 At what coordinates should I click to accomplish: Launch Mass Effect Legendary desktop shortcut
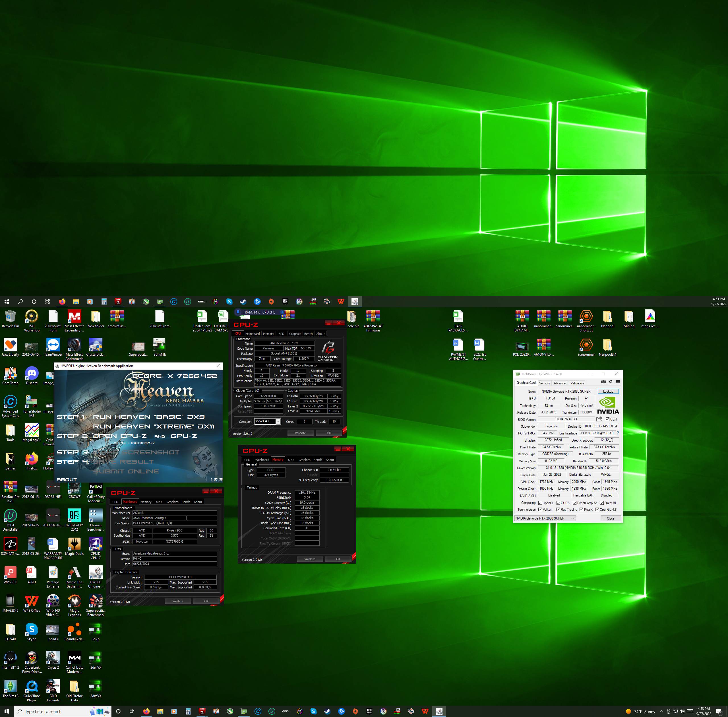74,320
